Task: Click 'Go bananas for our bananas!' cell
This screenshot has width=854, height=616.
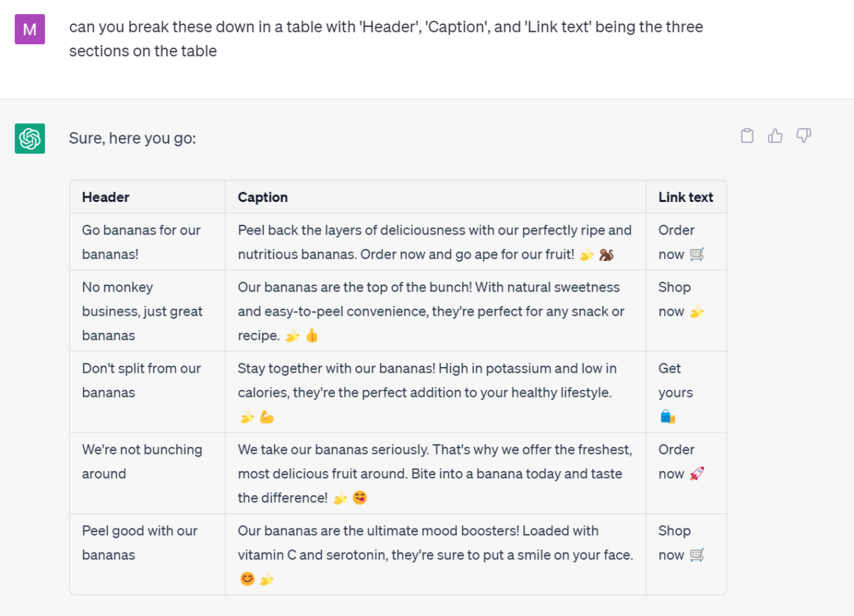Action: tap(141, 242)
